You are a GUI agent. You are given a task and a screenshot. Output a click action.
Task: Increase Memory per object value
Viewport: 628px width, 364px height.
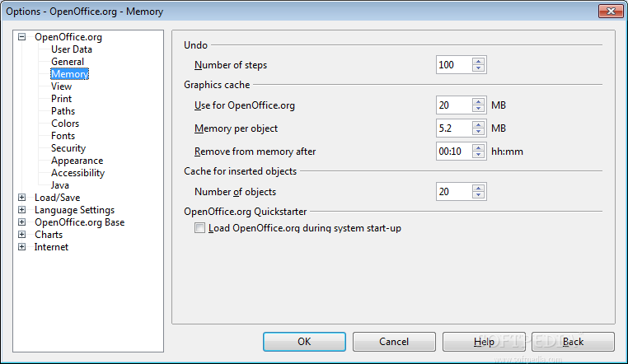point(478,125)
